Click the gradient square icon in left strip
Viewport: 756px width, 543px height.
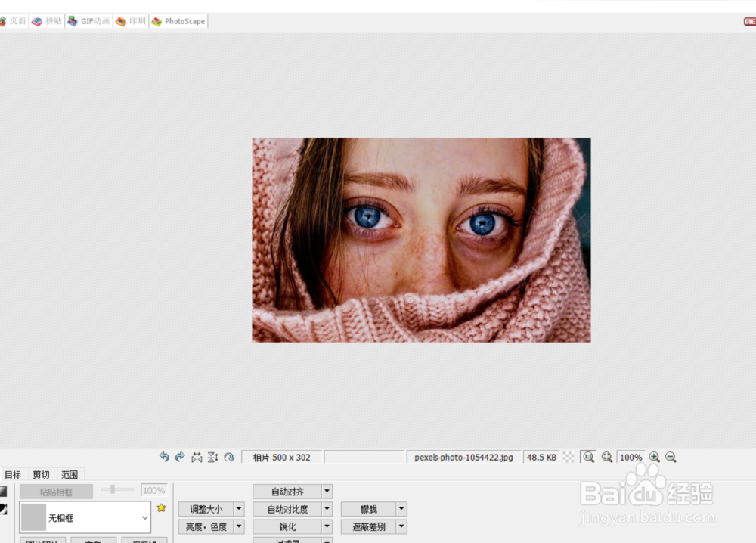coord(3,492)
